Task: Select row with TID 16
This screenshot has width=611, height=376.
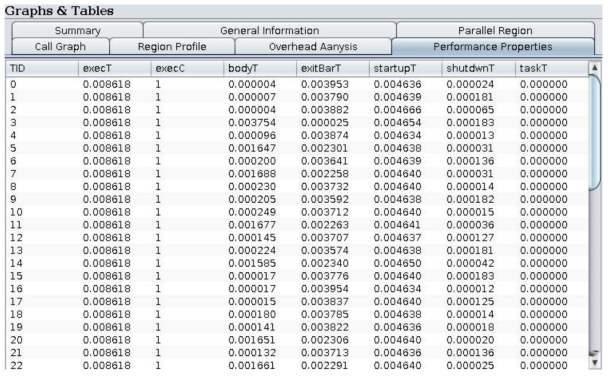Action: click(x=297, y=289)
